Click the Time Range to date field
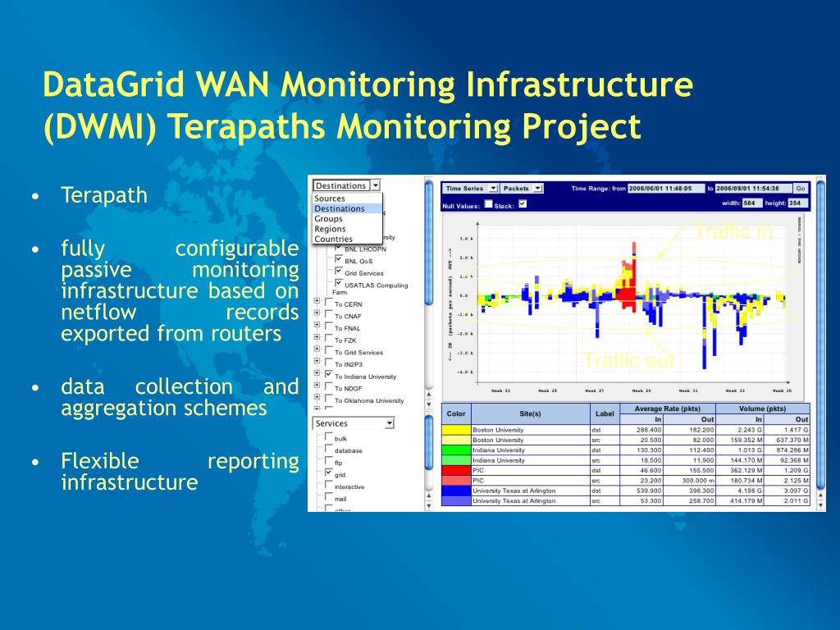 tap(753, 189)
